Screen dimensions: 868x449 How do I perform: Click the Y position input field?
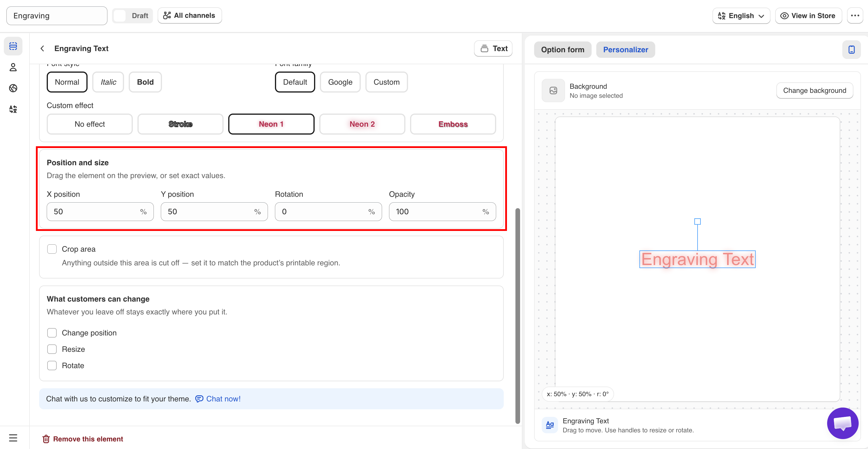click(214, 212)
